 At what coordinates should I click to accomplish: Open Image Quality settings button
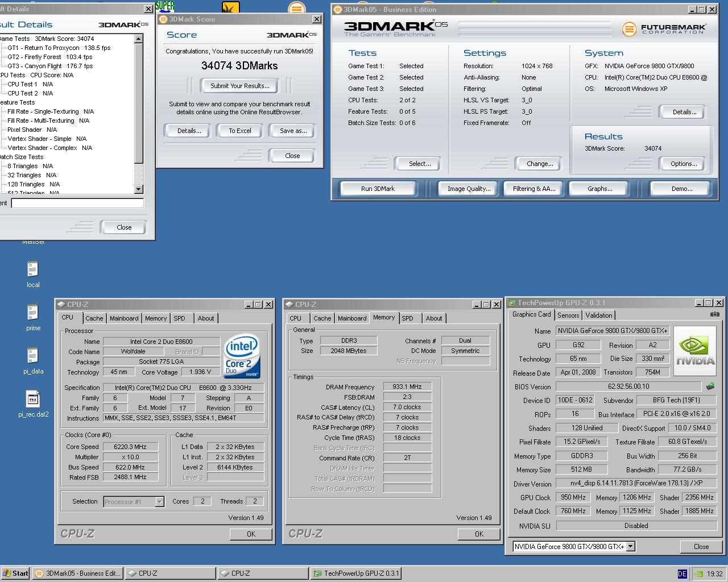pos(469,189)
